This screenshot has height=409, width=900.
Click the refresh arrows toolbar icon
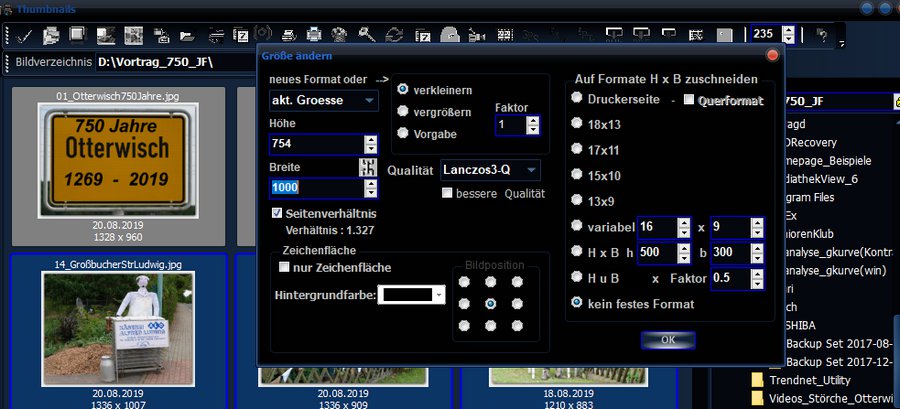pos(394,35)
